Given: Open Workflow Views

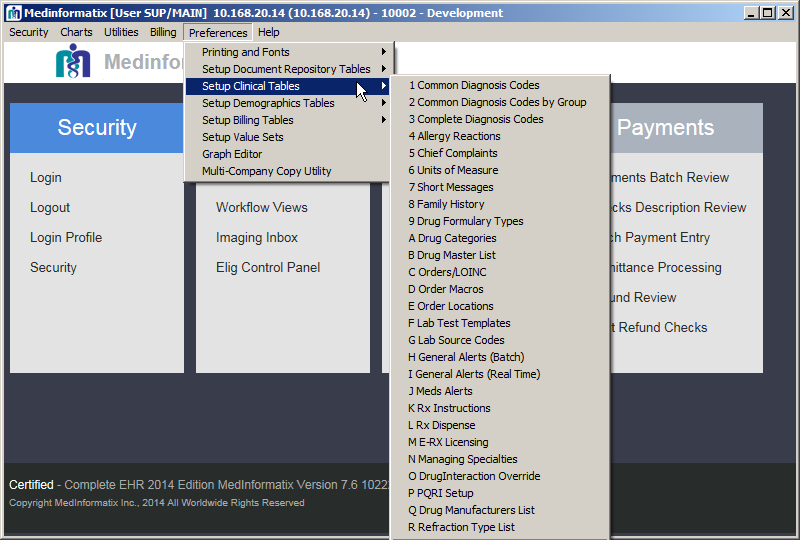Looking at the screenshot, I should [262, 207].
